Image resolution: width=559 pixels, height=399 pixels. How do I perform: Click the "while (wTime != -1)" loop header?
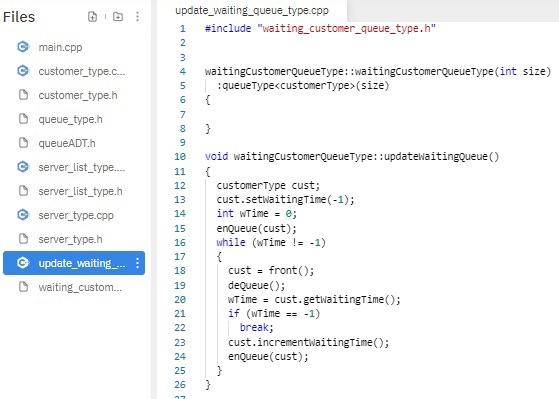click(x=271, y=242)
